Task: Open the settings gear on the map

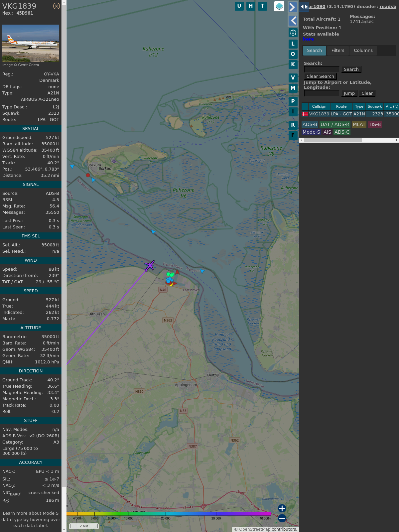Action: 293,33
